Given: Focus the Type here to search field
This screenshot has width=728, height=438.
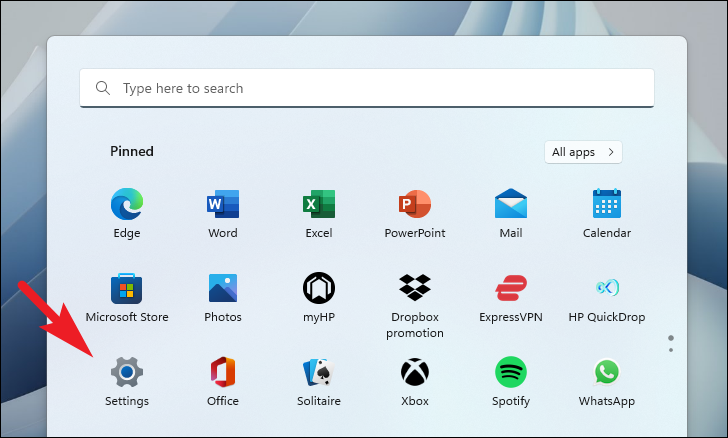Looking at the screenshot, I should 367,88.
